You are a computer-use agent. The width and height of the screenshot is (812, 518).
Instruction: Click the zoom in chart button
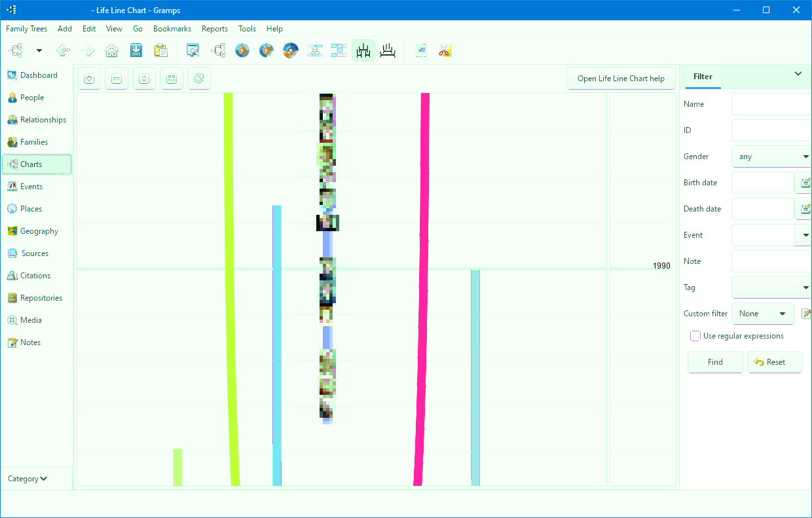(x=89, y=79)
